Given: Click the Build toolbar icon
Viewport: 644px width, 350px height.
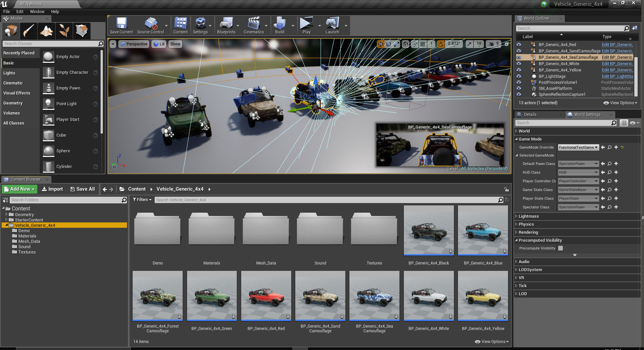Looking at the screenshot, I should [x=280, y=26].
